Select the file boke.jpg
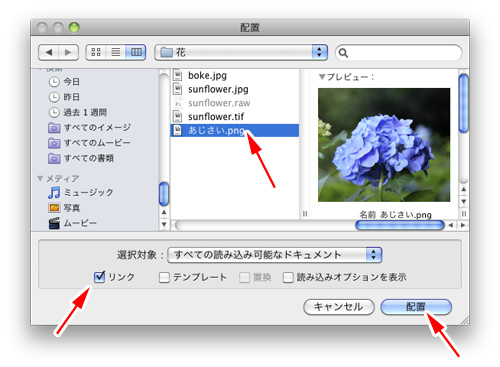Image resolution: width=500 pixels, height=367 pixels. (207, 75)
